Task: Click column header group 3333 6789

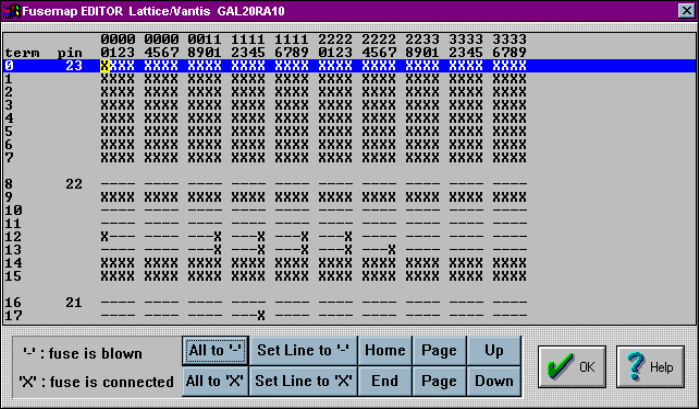Action: [x=510, y=46]
